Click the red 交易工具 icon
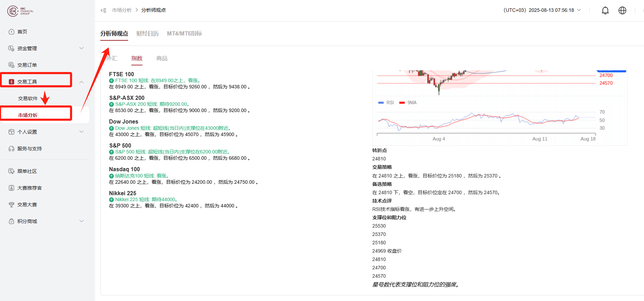The height and width of the screenshot is (301, 644). 11,82
